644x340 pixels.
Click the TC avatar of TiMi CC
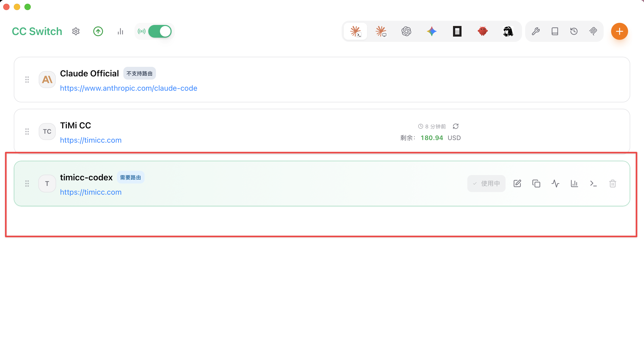pos(47,132)
